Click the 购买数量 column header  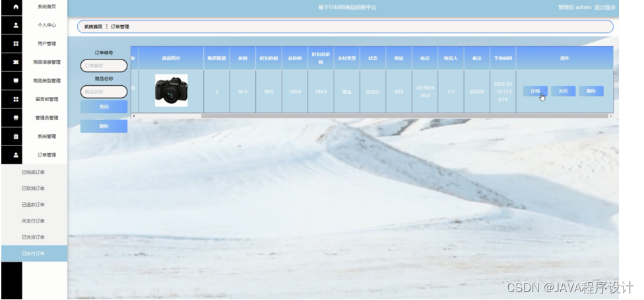coord(217,58)
